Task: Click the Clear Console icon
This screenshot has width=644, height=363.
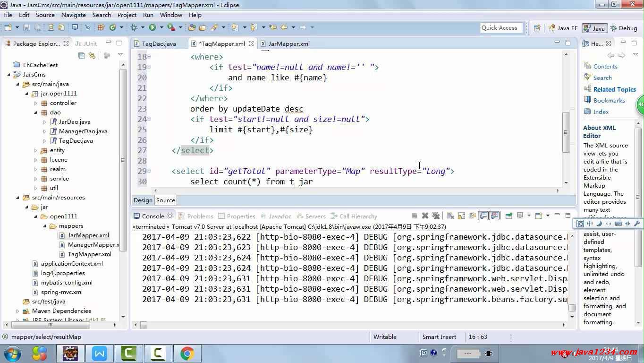Action: pos(450,216)
